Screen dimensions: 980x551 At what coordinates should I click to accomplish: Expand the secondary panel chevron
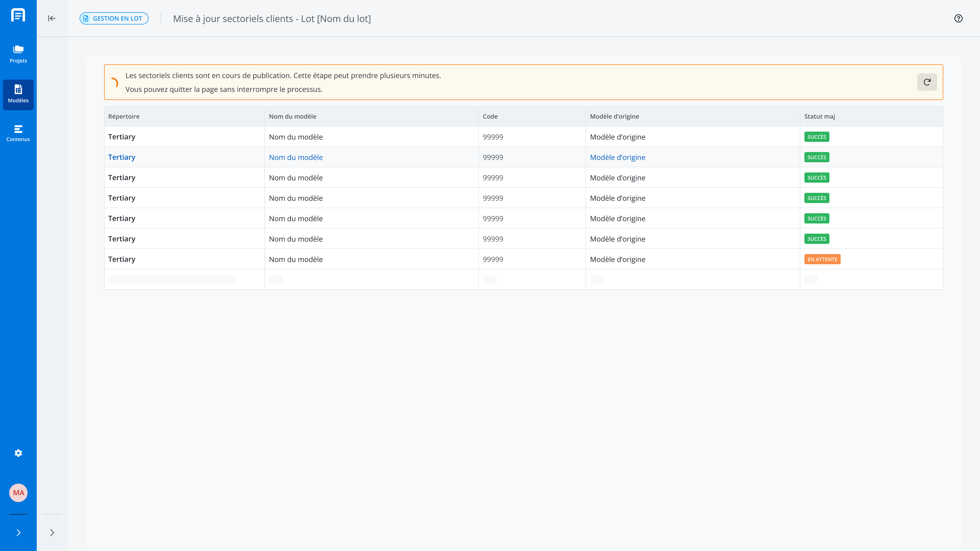(52, 532)
